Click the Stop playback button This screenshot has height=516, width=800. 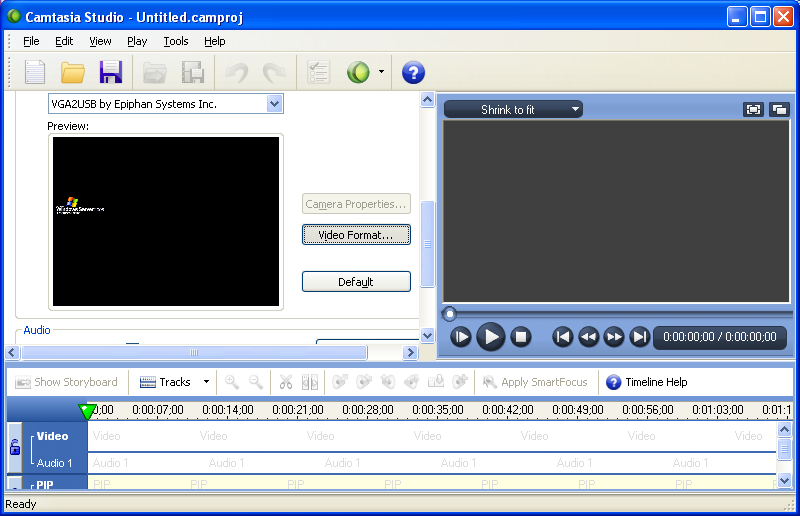tap(520, 337)
